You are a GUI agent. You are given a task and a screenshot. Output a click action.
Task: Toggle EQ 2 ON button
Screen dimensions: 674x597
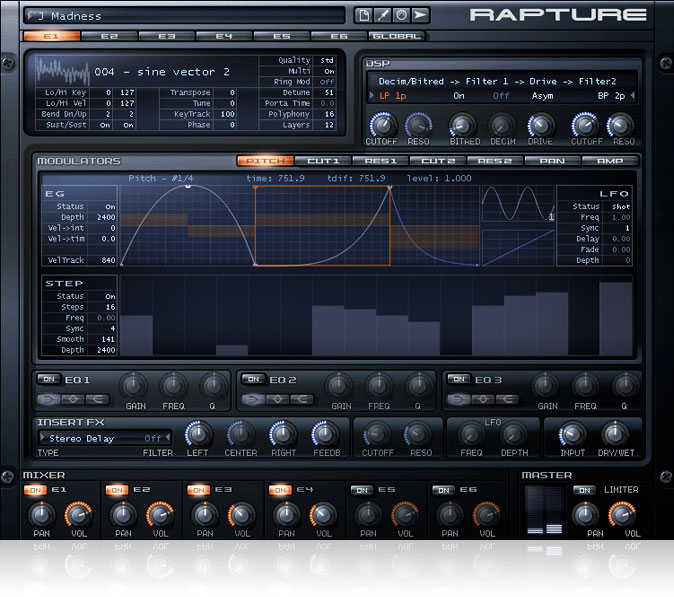[254, 379]
